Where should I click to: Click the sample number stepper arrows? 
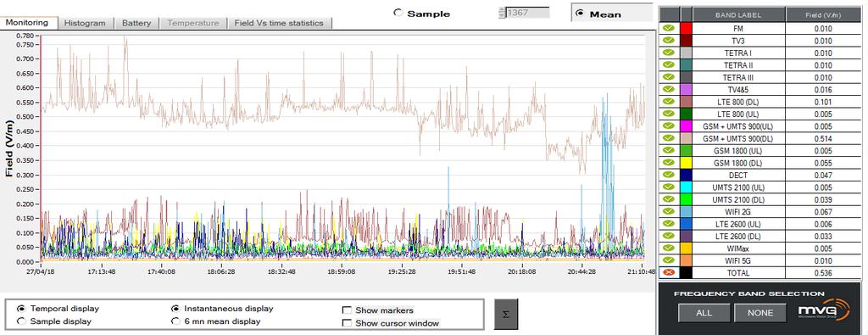pos(502,12)
